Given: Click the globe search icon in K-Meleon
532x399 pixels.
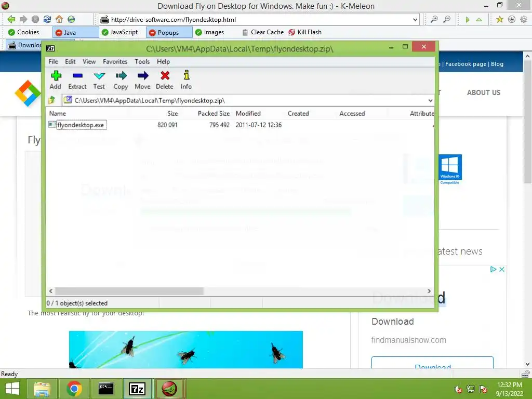Looking at the screenshot, I should pyautogui.click(x=71, y=19).
